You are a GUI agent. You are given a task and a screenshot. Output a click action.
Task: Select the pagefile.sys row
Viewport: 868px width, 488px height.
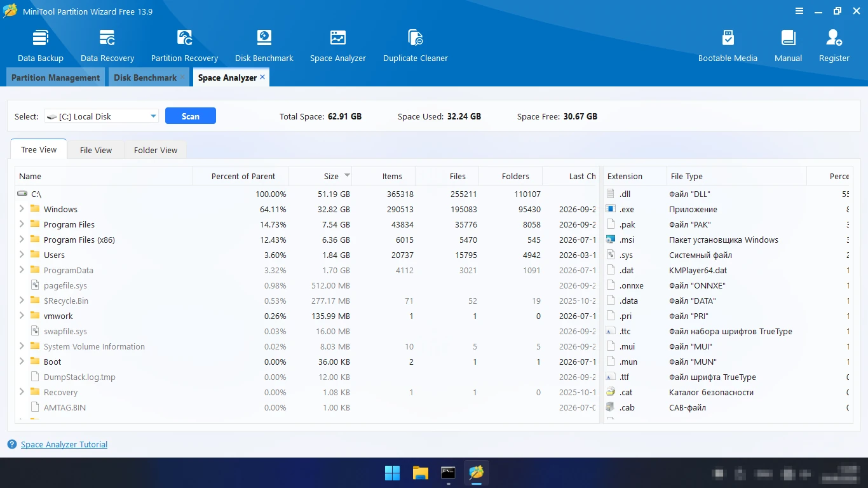[307, 285]
